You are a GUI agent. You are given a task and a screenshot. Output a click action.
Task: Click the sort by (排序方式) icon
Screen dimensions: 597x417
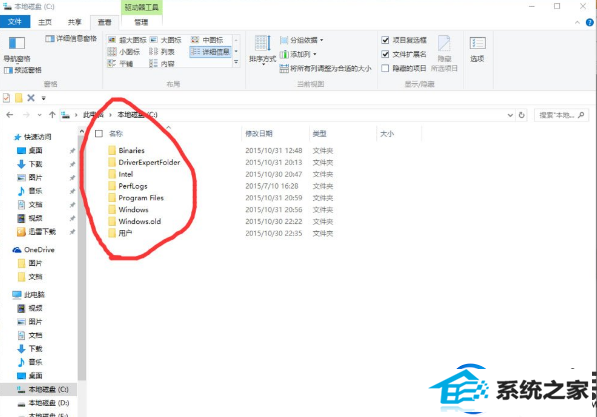262,50
